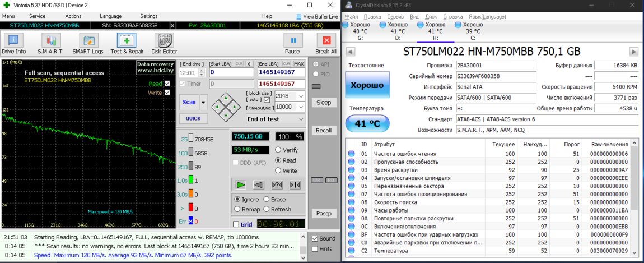Open the Service menu in Victoria
This screenshot has height=263, width=644.
[37, 16]
